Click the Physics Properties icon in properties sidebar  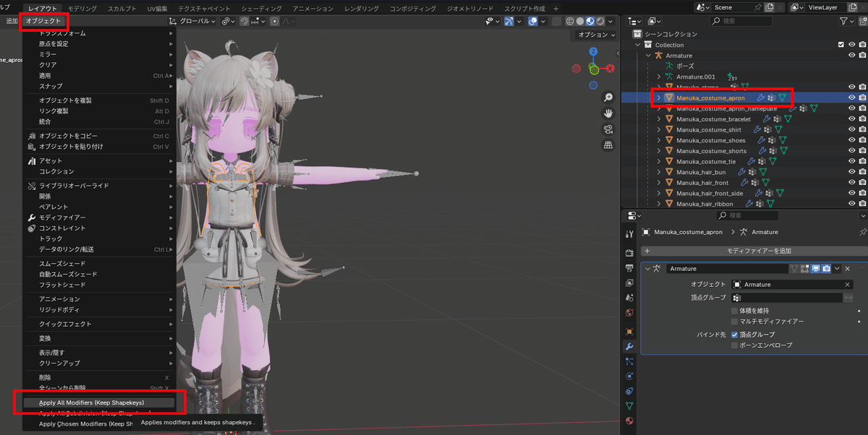(x=629, y=374)
